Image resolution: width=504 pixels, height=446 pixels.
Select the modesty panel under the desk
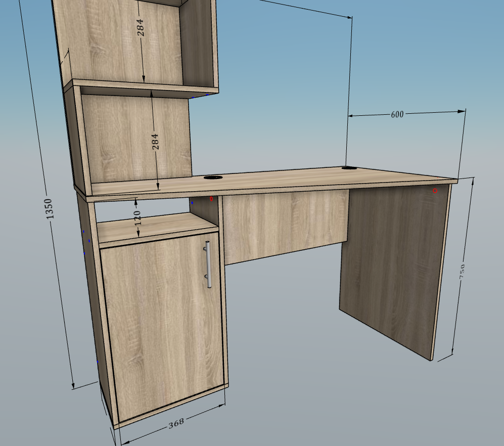point(286,227)
